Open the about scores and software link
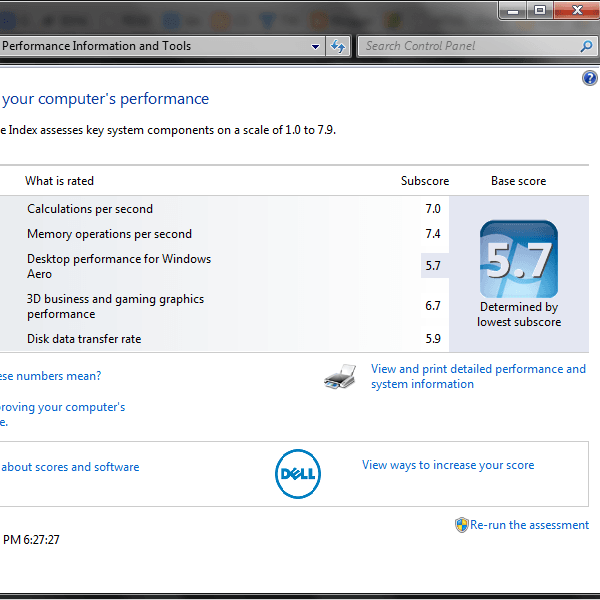Image resolution: width=600 pixels, height=600 pixels. [x=70, y=467]
